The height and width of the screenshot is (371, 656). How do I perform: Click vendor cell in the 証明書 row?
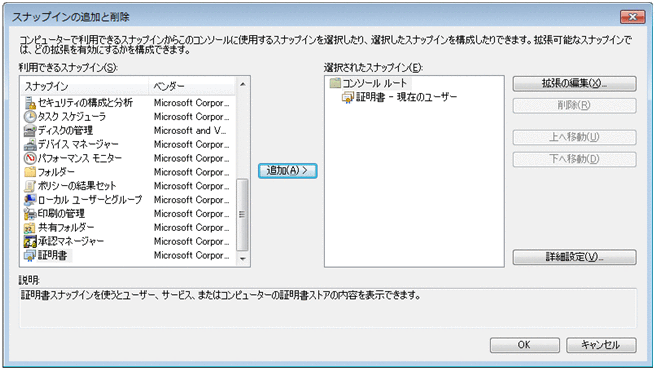tap(192, 255)
